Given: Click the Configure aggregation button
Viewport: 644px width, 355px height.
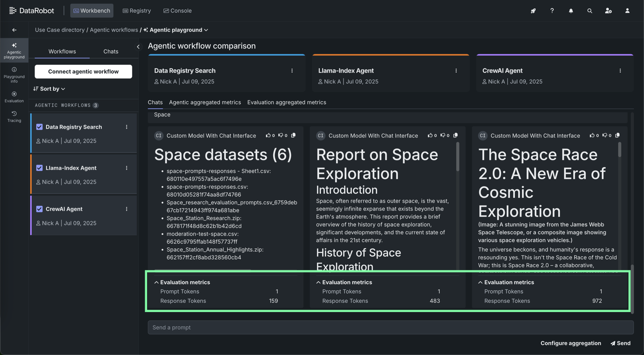Looking at the screenshot, I should tap(570, 343).
